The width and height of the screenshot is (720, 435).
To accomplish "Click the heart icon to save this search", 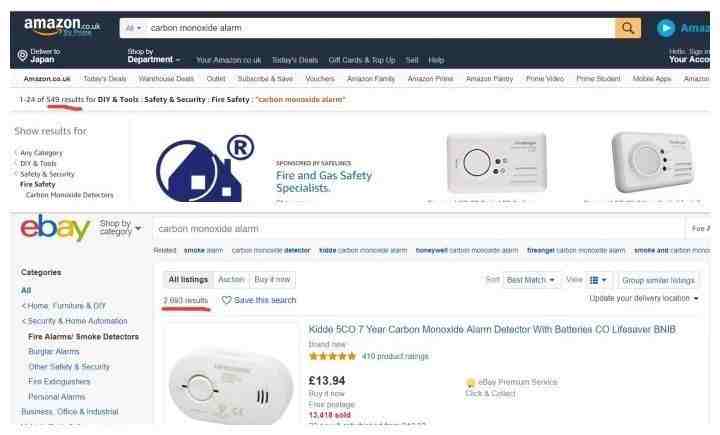I will point(226,300).
